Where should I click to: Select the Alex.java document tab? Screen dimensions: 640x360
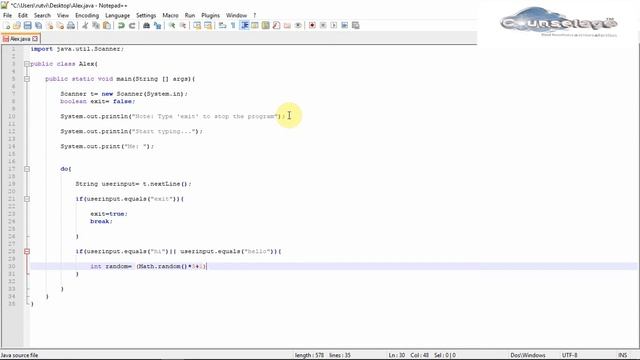pyautogui.click(x=20, y=39)
